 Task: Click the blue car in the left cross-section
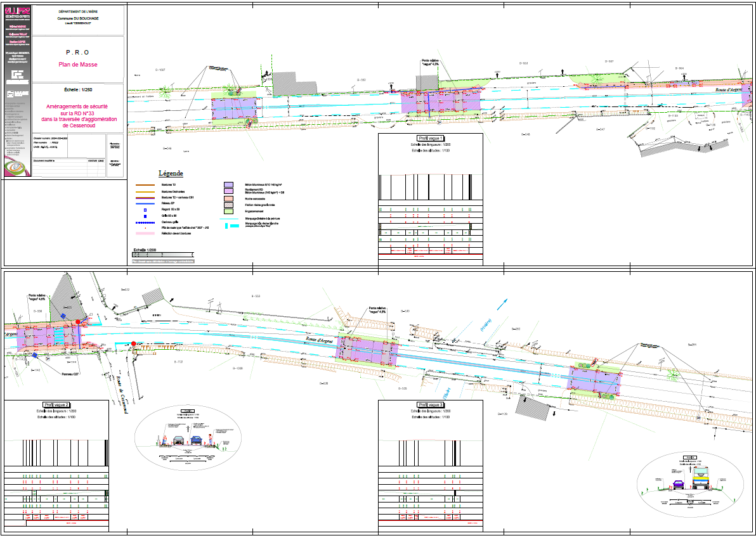[x=197, y=439]
